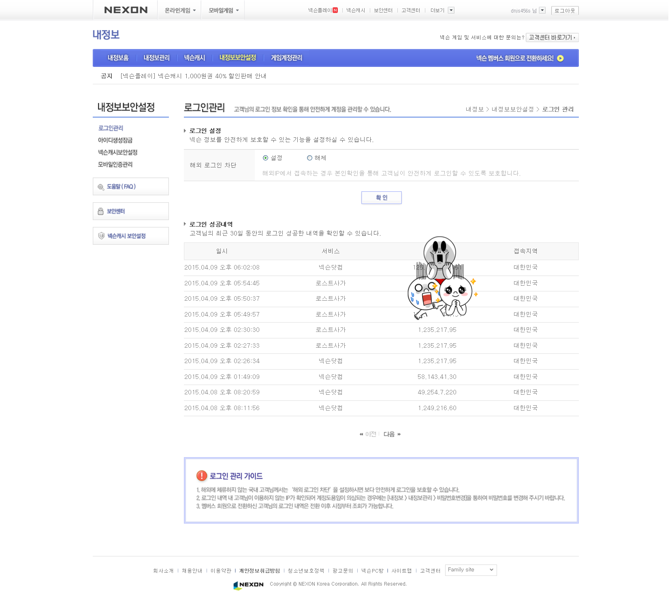Image resolution: width=672 pixels, height=616 pixels.
Task: Click the 내정보보안설정 breadcrumb link
Action: click(513, 109)
